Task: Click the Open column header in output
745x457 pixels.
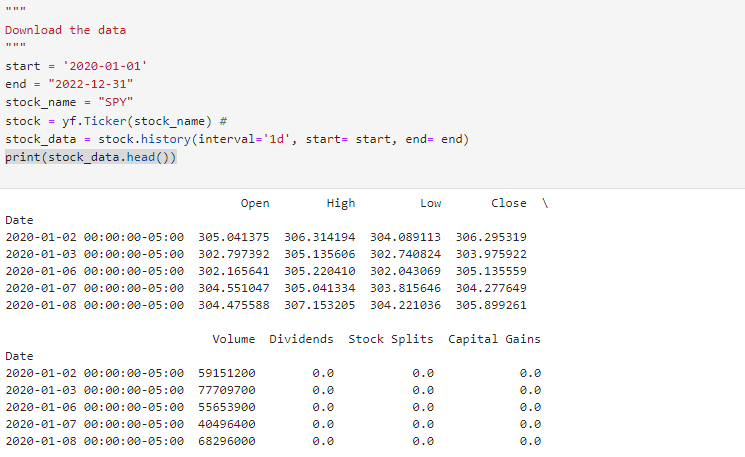Action: click(x=255, y=203)
